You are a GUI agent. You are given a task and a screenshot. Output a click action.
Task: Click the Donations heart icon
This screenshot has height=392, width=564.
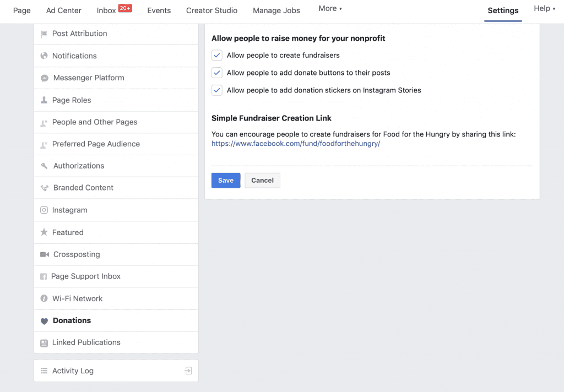click(44, 321)
